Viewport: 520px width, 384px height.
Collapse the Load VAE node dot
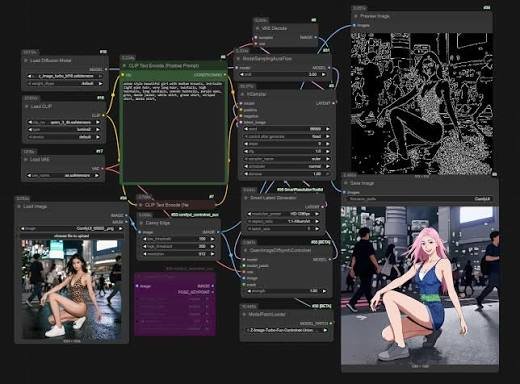tap(26, 160)
